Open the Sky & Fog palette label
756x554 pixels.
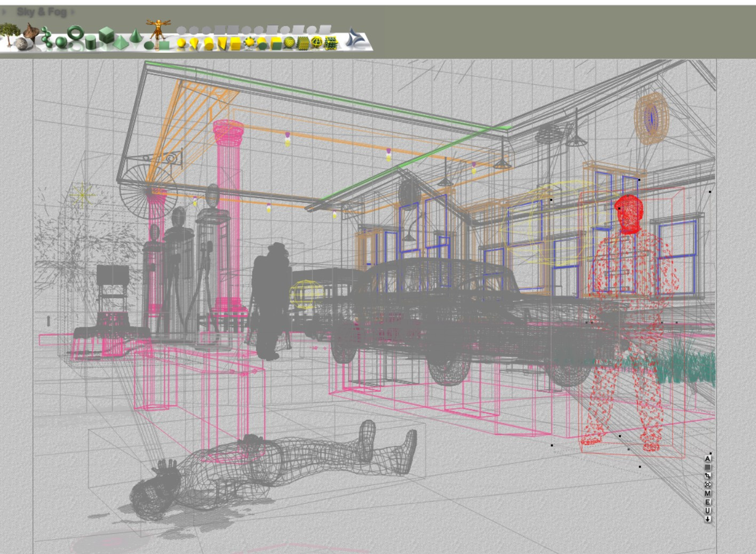tap(41, 11)
